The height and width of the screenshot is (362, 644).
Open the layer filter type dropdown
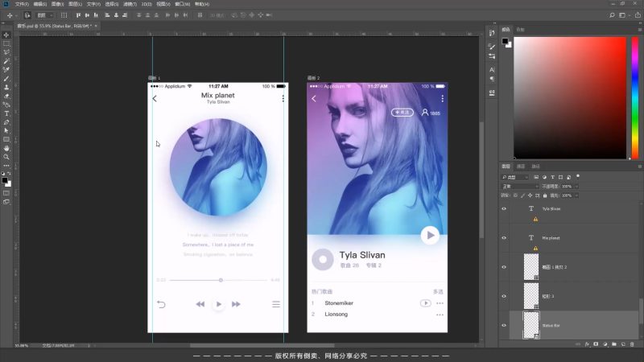(515, 176)
